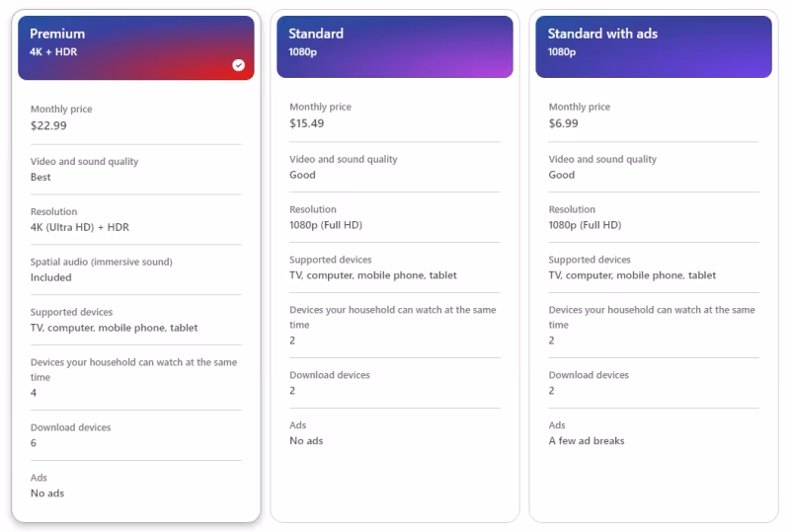Click the 'Premium' plan title text
Viewport: 790px width, 532px height.
57,34
